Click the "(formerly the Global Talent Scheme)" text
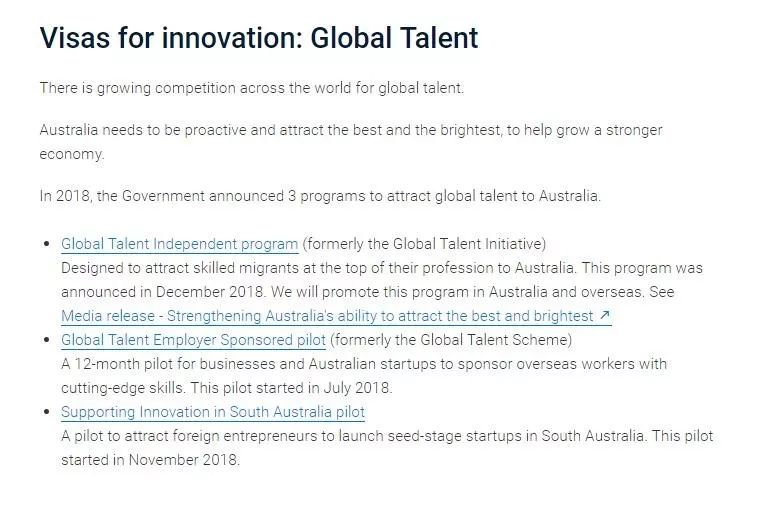The image size is (773, 511). tap(451, 340)
